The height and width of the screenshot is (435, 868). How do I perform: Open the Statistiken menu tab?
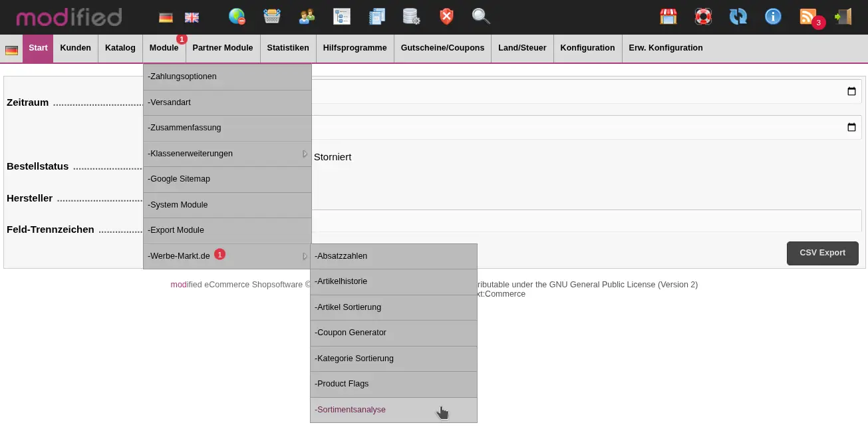click(288, 48)
